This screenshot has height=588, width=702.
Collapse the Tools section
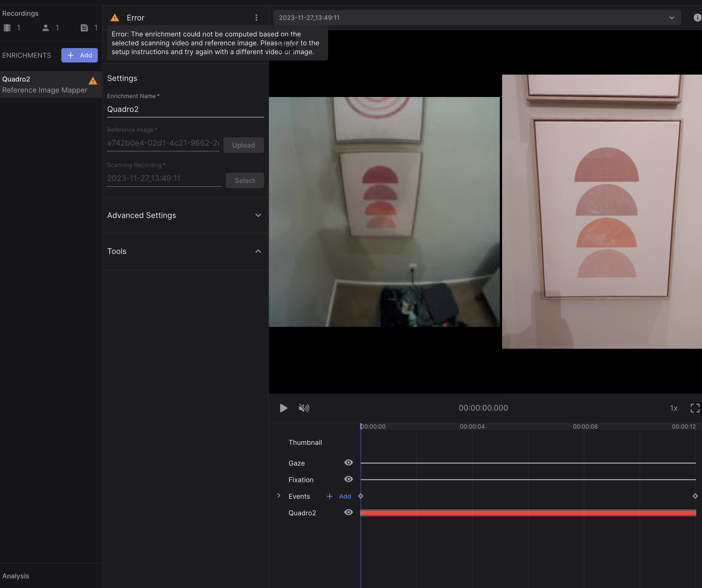pyautogui.click(x=185, y=251)
